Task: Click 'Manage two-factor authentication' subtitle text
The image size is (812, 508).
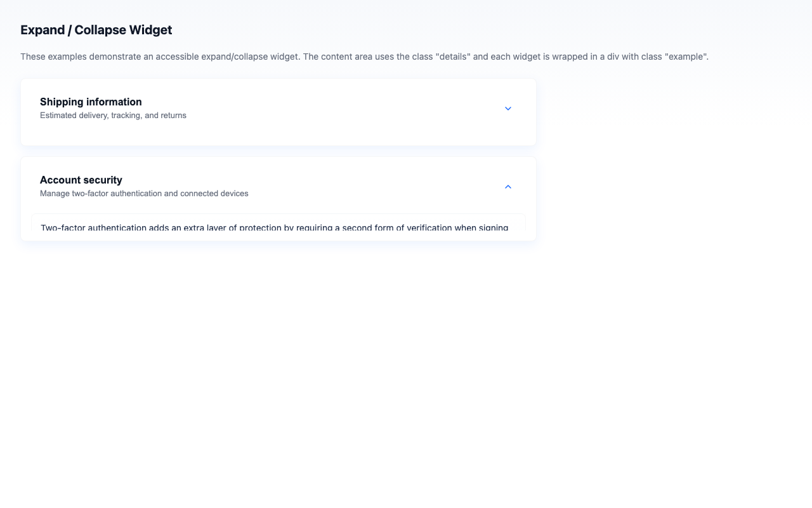Action: (x=144, y=193)
